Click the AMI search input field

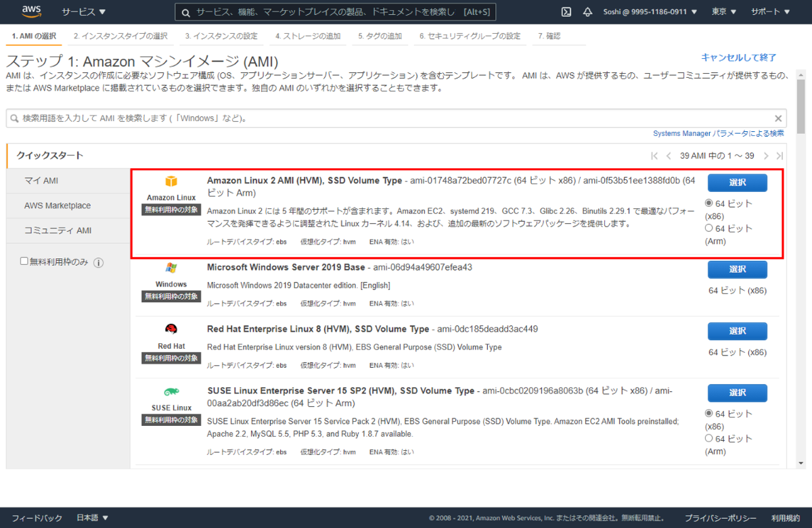(397, 118)
